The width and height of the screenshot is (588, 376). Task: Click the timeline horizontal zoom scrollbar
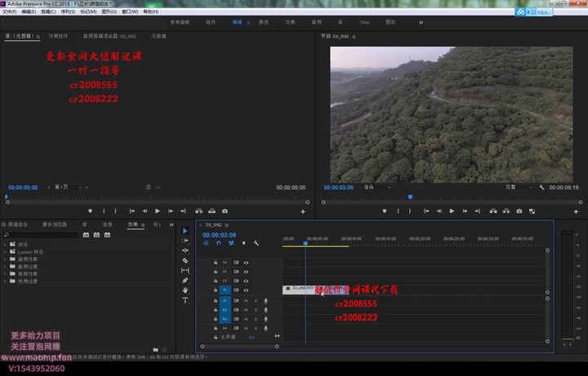tap(239, 347)
